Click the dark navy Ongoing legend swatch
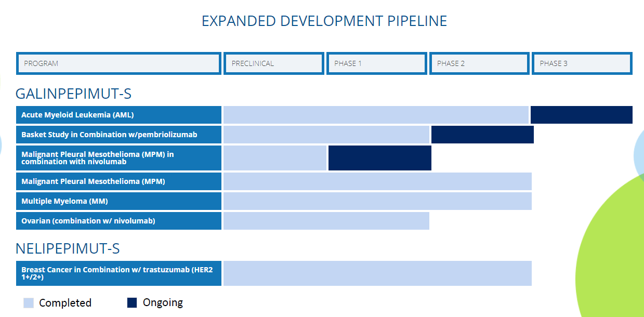The width and height of the screenshot is (644, 317). (132, 302)
